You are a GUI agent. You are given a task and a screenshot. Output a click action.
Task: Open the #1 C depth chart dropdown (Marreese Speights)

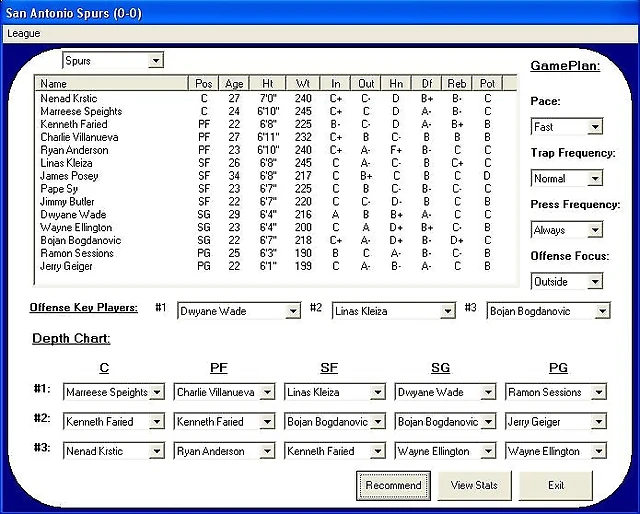pyautogui.click(x=114, y=392)
